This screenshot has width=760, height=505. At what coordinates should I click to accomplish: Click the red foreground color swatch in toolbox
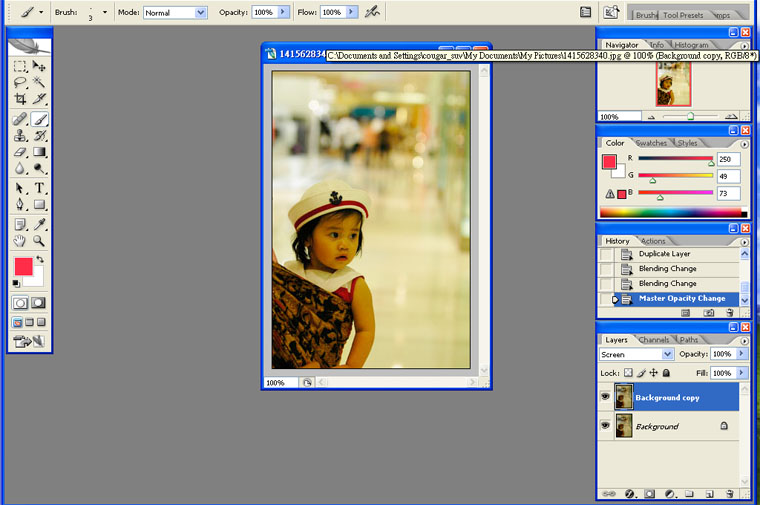23,267
